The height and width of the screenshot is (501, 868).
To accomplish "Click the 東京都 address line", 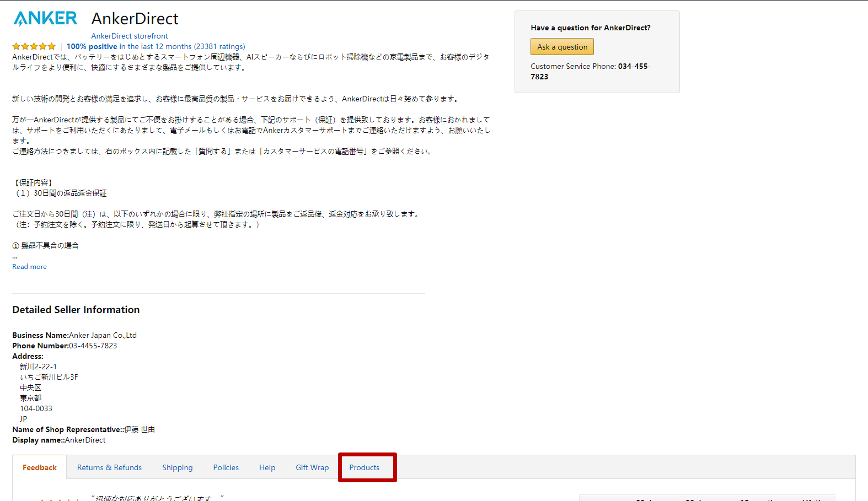I will 31,398.
